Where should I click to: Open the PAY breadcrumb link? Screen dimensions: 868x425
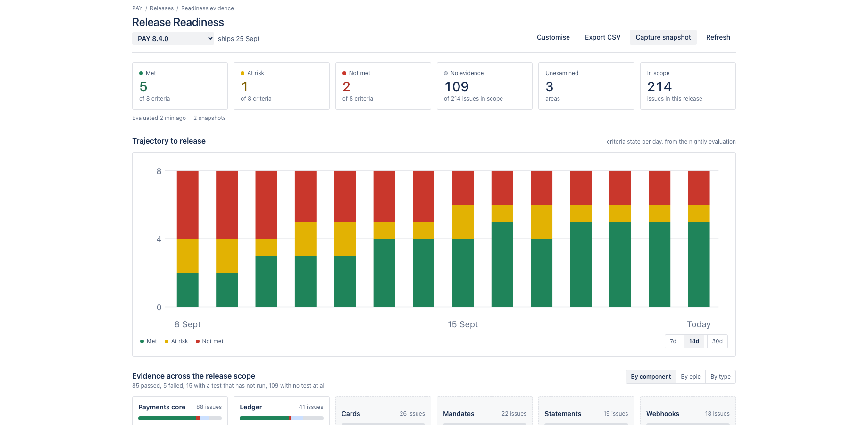pyautogui.click(x=137, y=8)
